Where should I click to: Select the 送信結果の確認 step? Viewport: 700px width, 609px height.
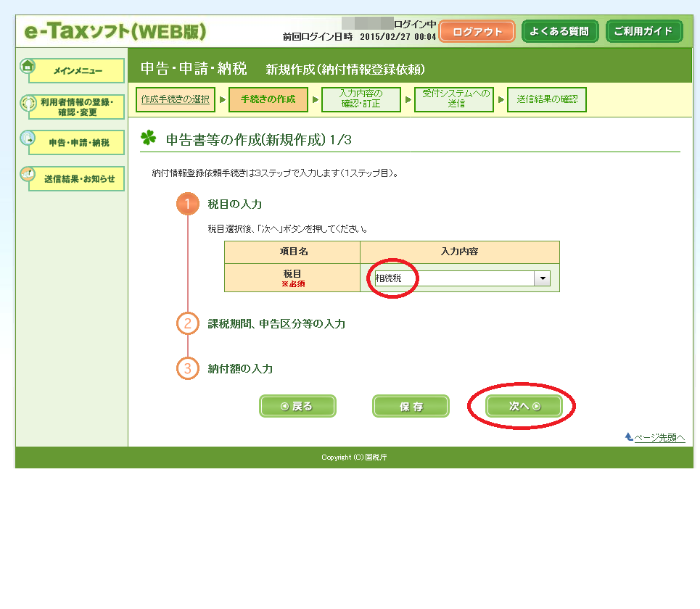pos(547,99)
